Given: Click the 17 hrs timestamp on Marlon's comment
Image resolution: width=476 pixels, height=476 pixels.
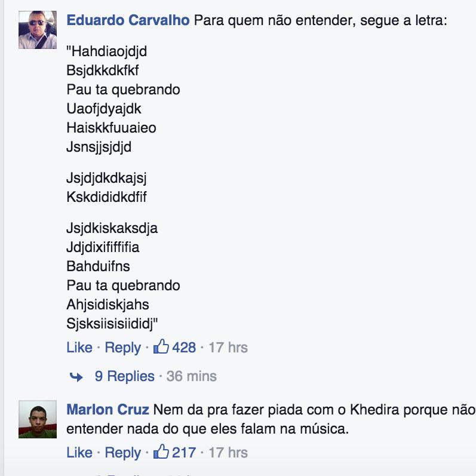Looking at the screenshot, I should 228,452.
